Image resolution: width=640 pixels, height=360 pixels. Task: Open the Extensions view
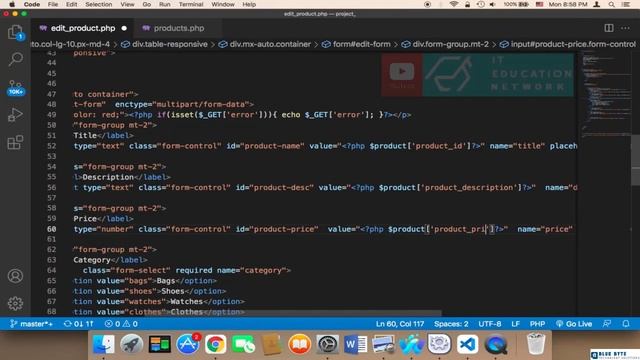[15, 142]
